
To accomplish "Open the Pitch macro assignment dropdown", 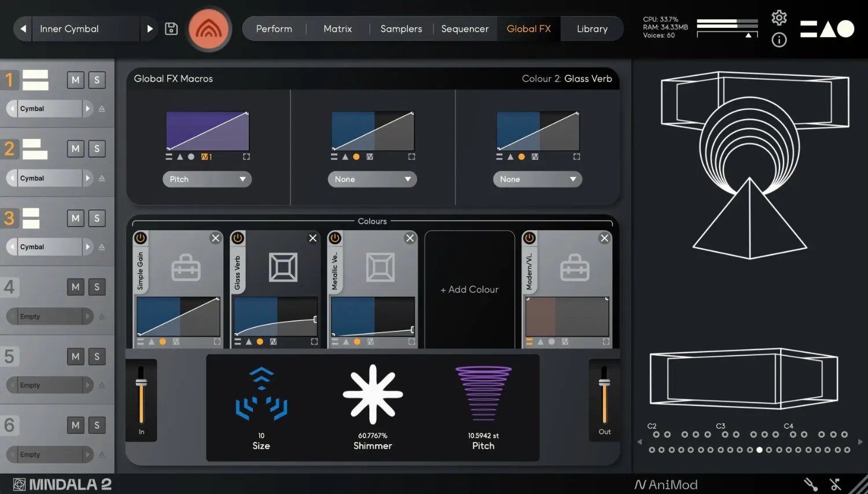I will (207, 179).
